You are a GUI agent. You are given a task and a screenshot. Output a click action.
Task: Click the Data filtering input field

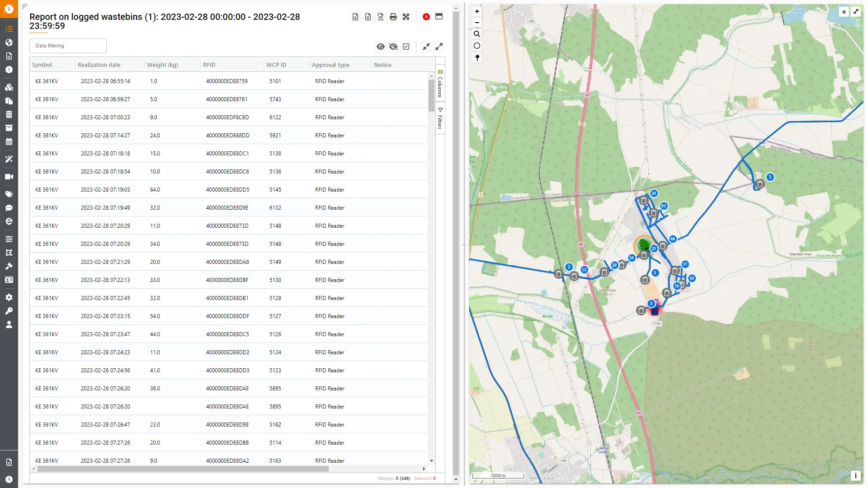point(68,46)
